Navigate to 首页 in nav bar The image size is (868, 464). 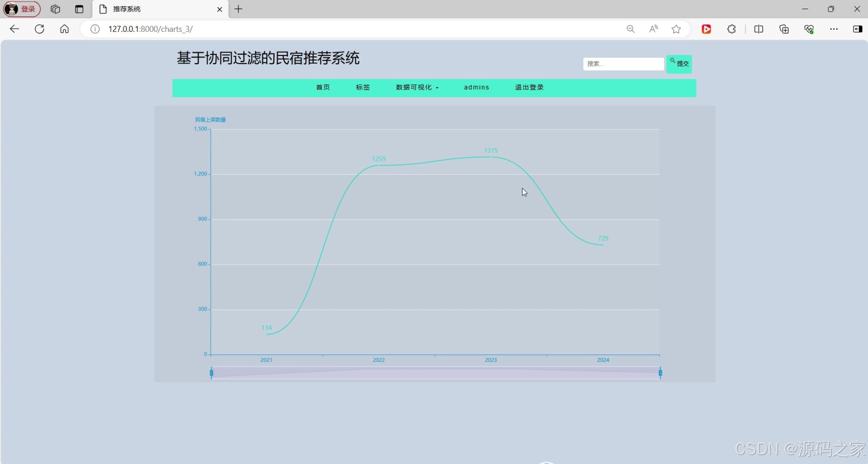tap(323, 87)
